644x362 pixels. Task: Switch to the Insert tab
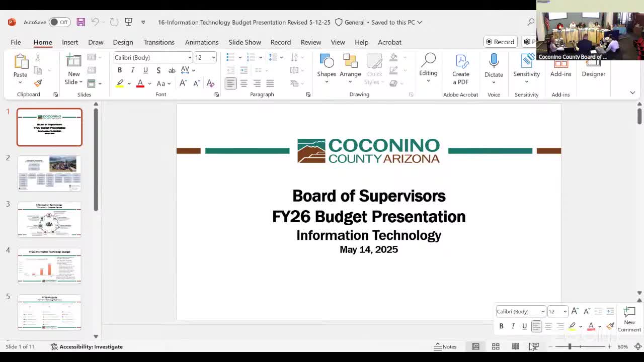pos(70,42)
